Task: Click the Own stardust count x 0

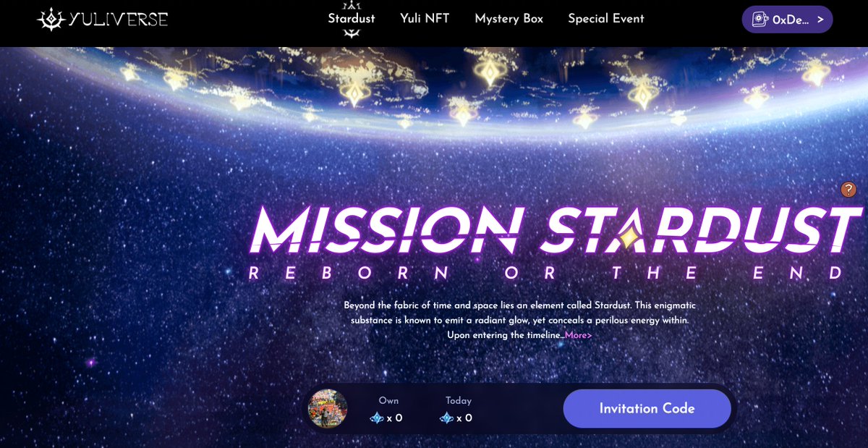Action: [386, 418]
